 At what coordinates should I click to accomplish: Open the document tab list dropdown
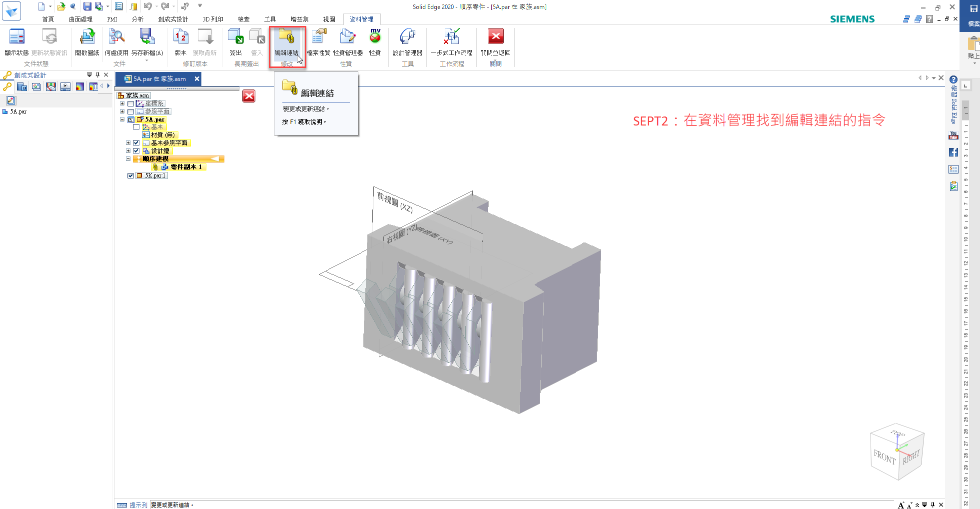click(934, 78)
